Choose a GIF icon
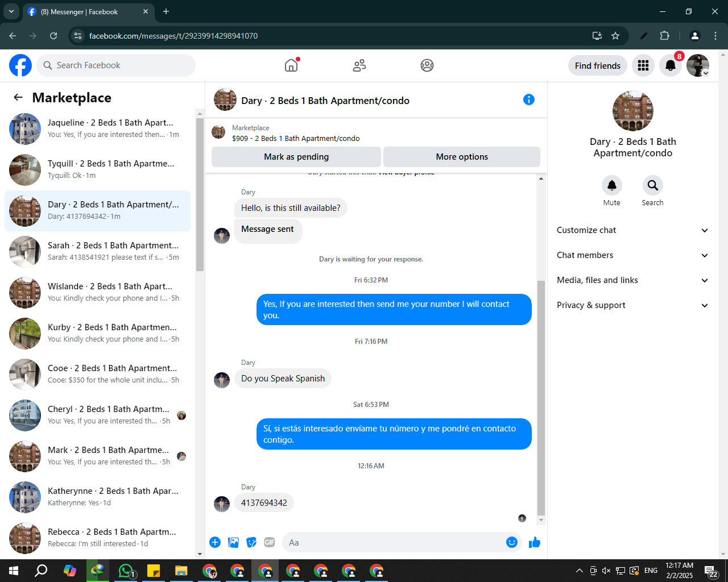The height and width of the screenshot is (582, 728). (270, 542)
